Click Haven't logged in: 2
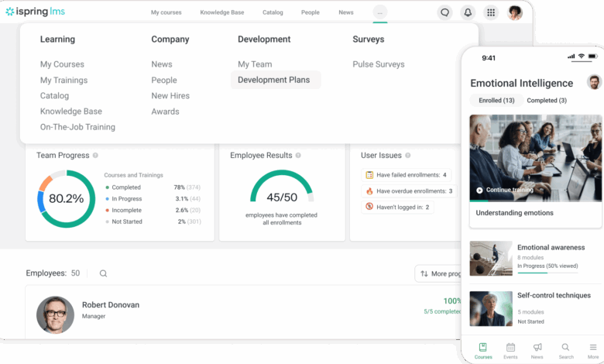The width and height of the screenshot is (604, 364). [397, 207]
